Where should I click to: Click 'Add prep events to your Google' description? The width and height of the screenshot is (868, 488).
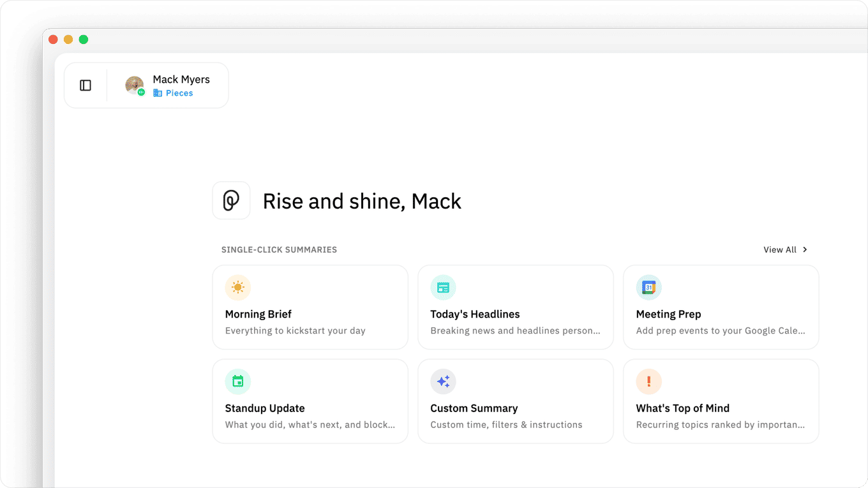tap(721, 330)
